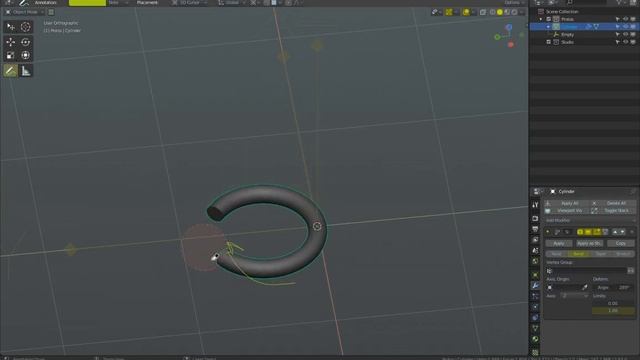Open the Modifiers wrench tab
Screen dimensions: 640x360
pos(535,286)
